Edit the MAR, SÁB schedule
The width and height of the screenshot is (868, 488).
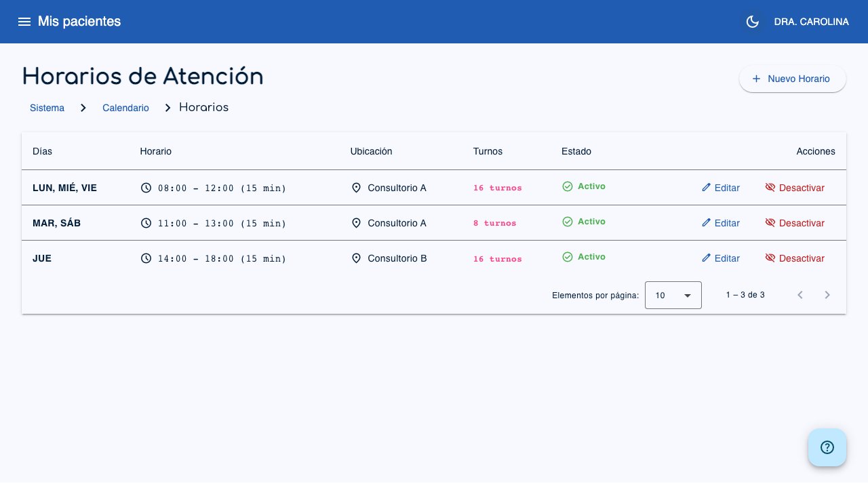pyautogui.click(x=721, y=223)
